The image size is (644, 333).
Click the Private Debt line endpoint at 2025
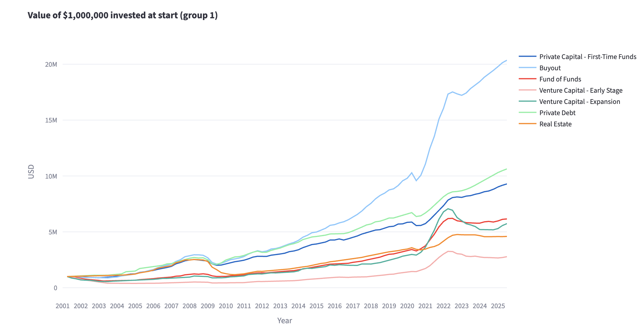(506, 169)
